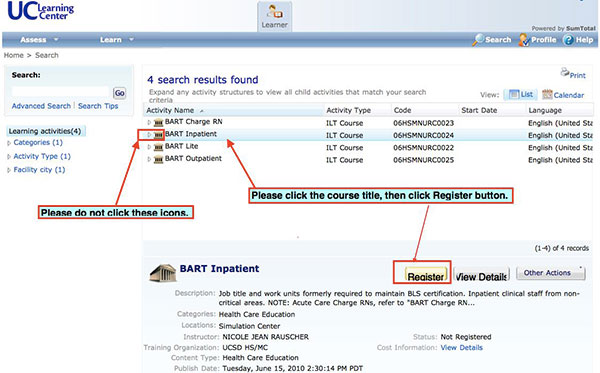Expand the Categories (1) filter

point(9,143)
